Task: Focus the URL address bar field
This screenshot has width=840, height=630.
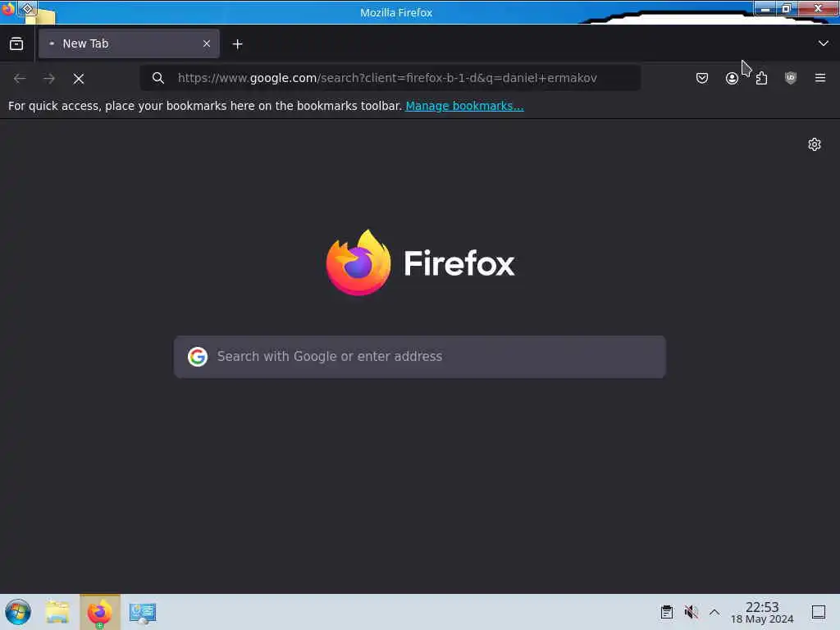Action: pos(390,78)
